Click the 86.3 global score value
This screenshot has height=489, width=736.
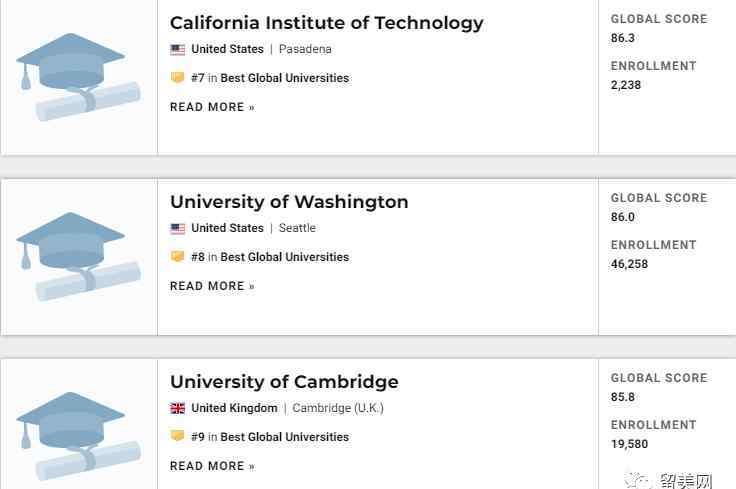622,38
